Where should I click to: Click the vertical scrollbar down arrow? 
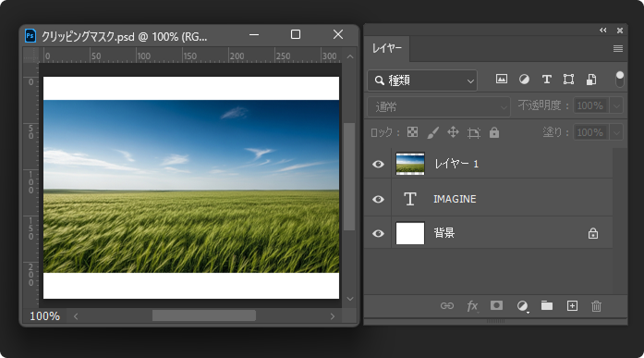tap(350, 299)
